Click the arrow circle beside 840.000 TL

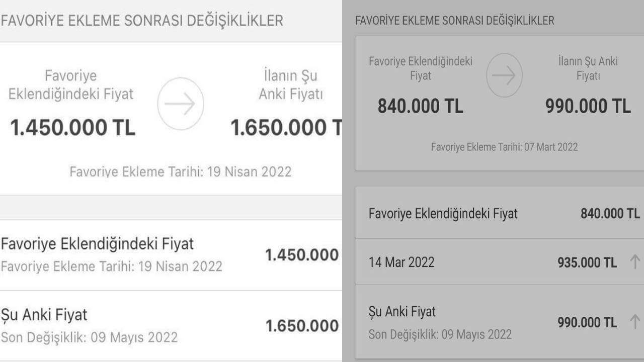[504, 75]
